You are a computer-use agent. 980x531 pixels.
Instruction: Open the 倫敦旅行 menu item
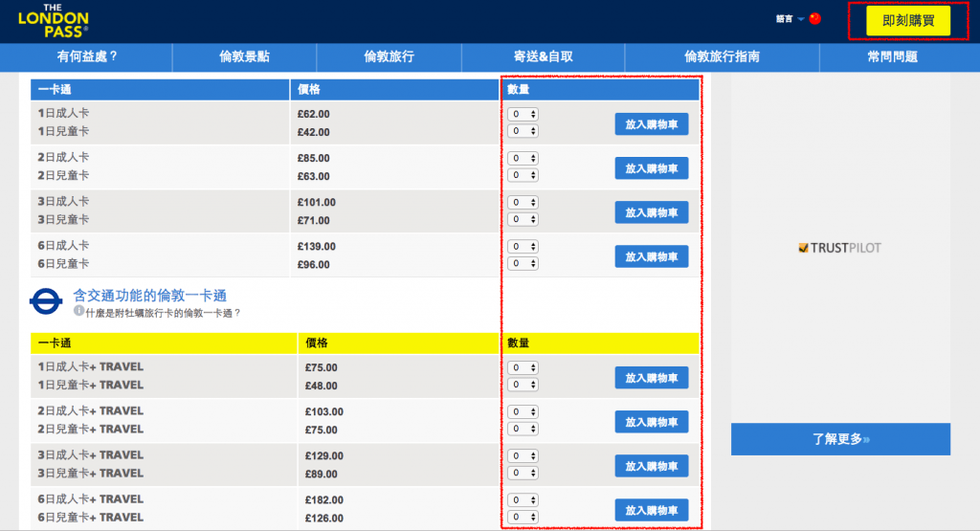389,56
